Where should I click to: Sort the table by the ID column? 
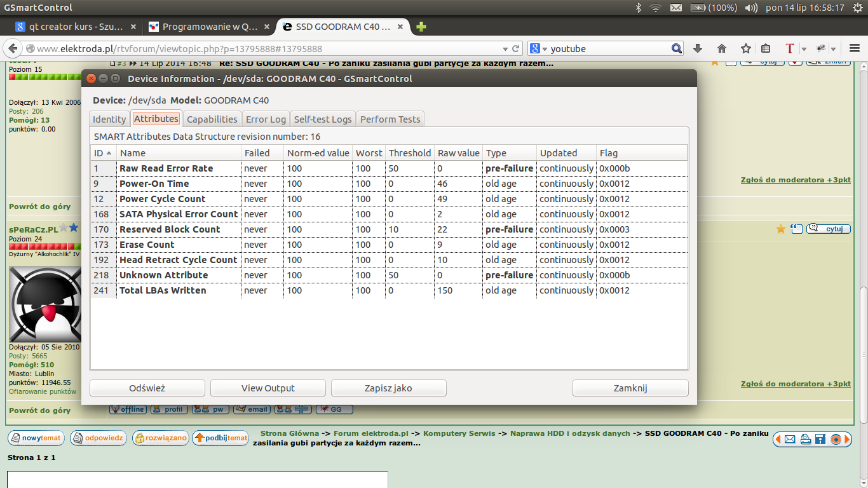click(x=103, y=152)
